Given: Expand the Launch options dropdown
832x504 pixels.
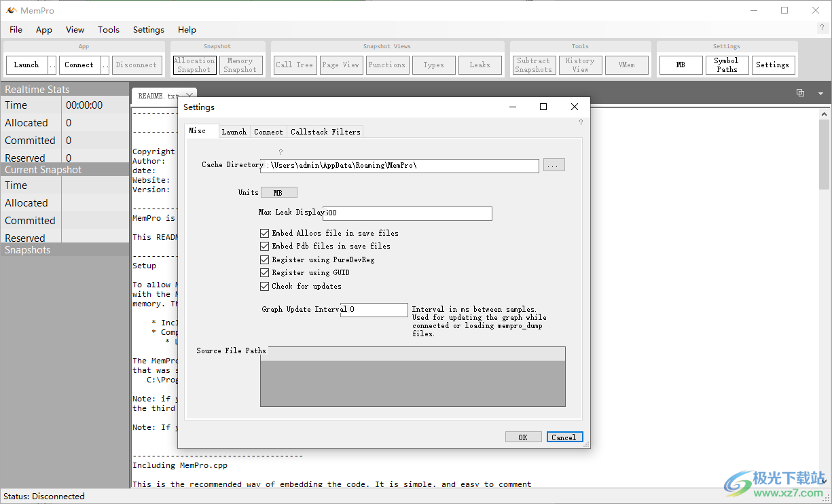Looking at the screenshot, I should tap(52, 65).
